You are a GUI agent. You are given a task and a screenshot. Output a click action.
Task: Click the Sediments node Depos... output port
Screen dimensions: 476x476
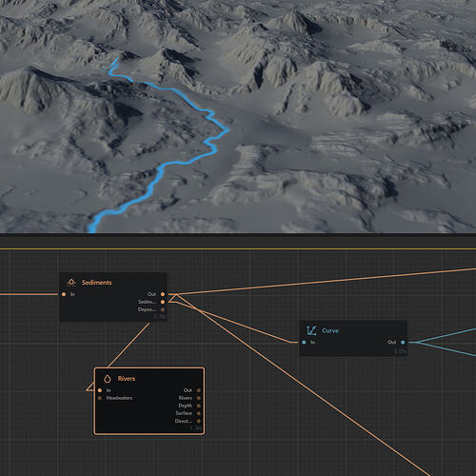coord(163,309)
